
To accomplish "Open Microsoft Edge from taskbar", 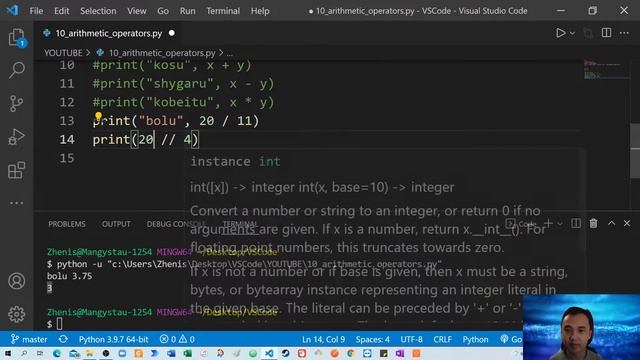I will (57, 353).
